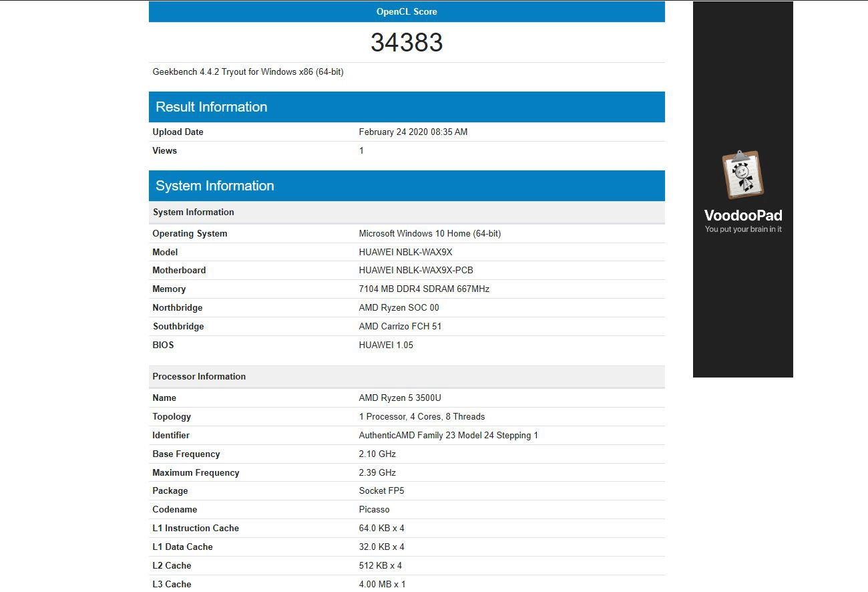Click the 'You put your brain in it' tagline
This screenshot has width=868, height=592.
point(743,229)
